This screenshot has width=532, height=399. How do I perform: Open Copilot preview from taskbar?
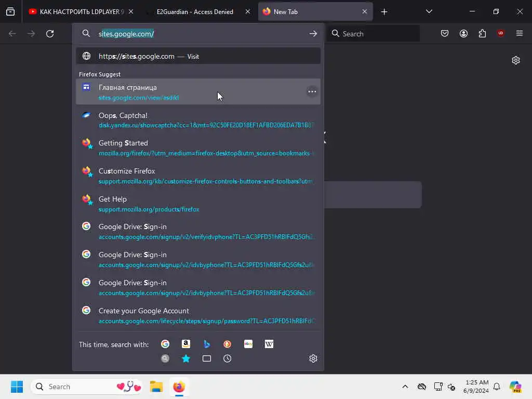(x=515, y=387)
